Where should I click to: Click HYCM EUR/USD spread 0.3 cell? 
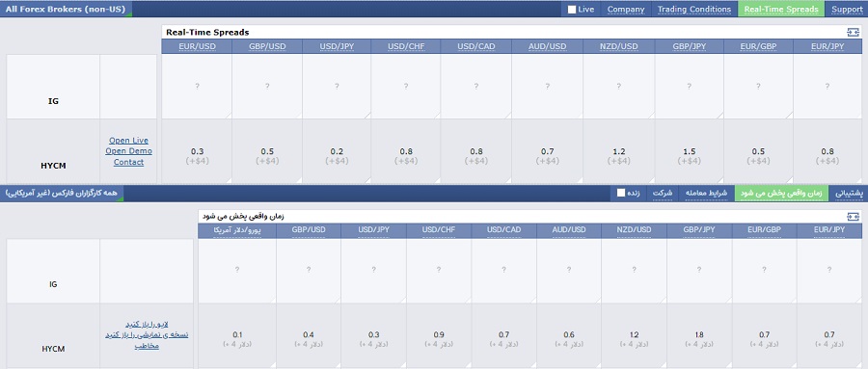(197, 151)
